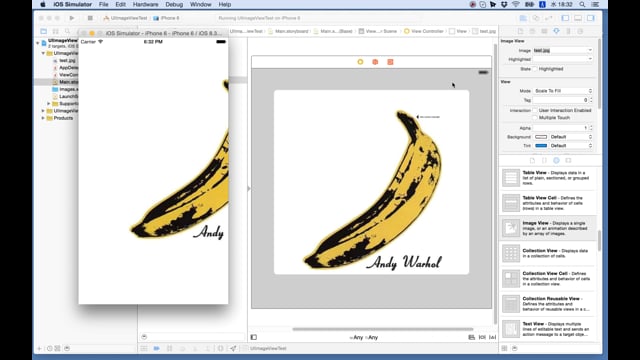Expand the Supporting Files folder

(x=49, y=104)
